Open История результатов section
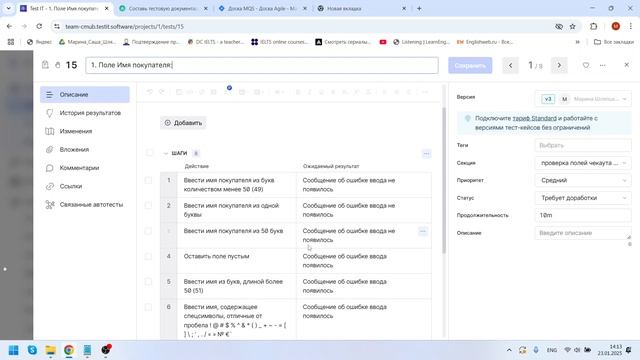 click(85, 113)
